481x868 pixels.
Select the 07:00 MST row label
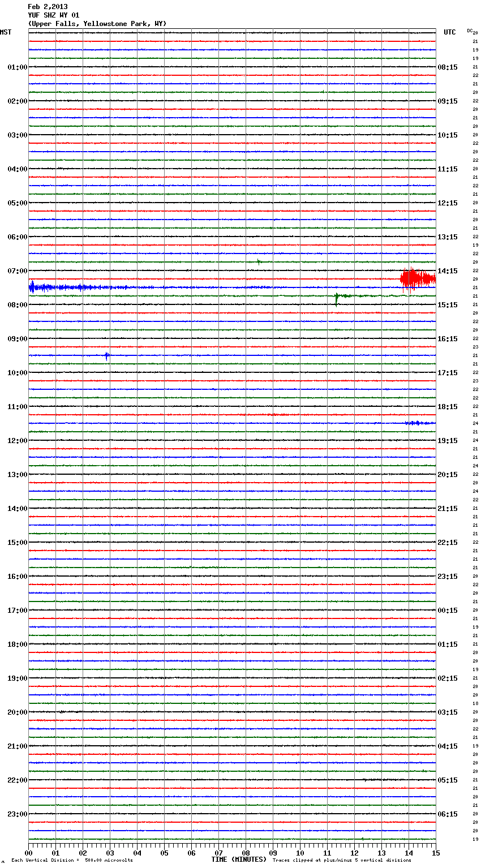pyautogui.click(x=18, y=271)
